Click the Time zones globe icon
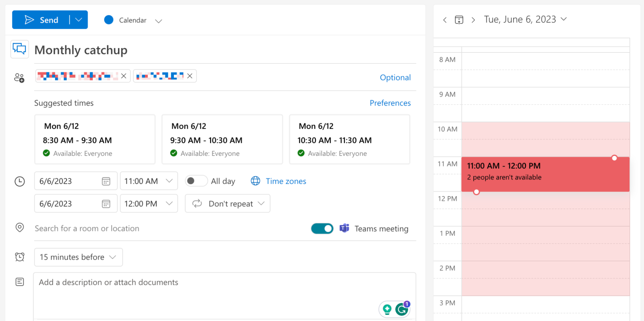644x321 pixels. tap(255, 181)
